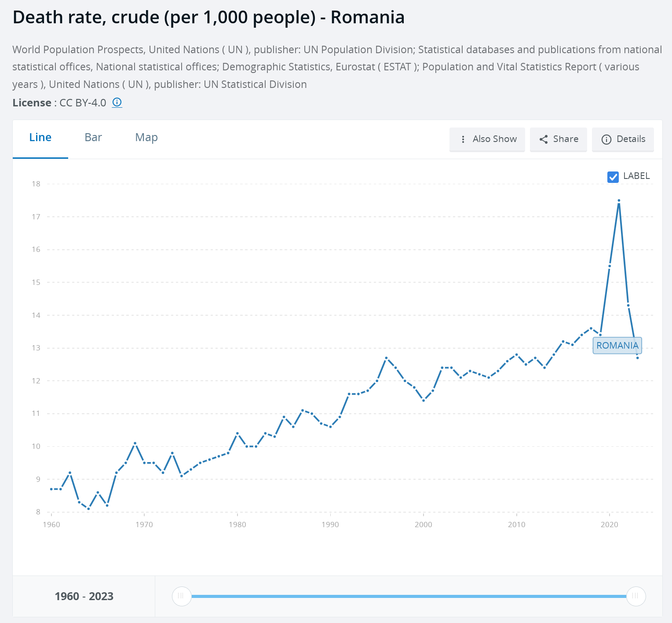
Task: Click the three-dot icon beside Also Show
Action: click(x=463, y=139)
